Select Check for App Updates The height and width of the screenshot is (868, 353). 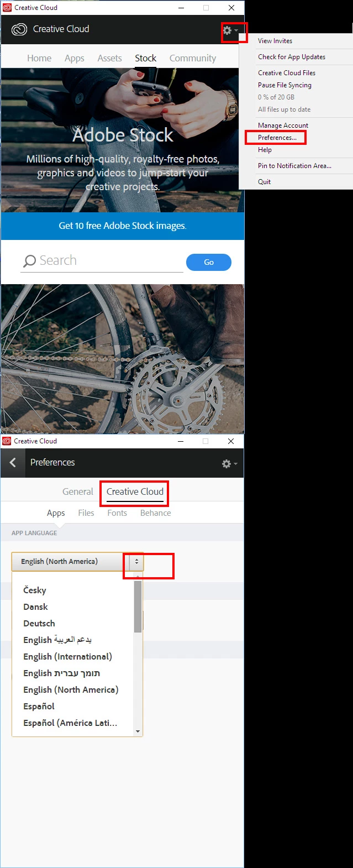click(292, 57)
